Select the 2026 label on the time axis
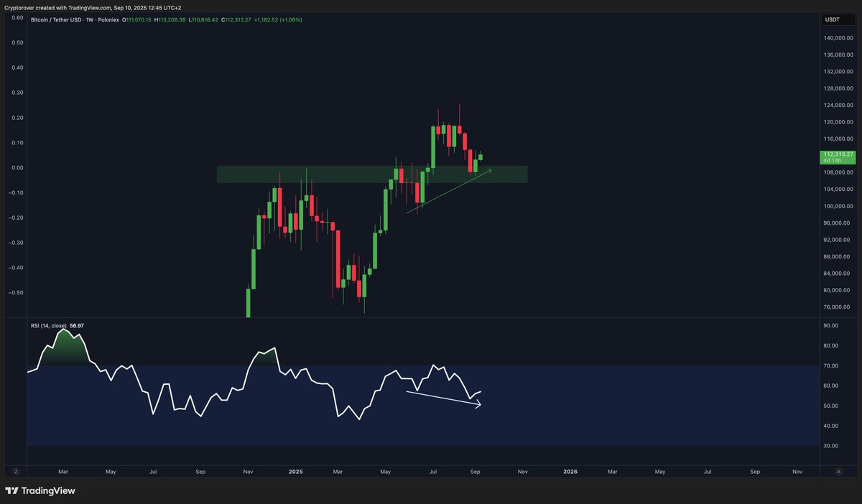Image resolution: width=862 pixels, height=504 pixels. pyautogui.click(x=570, y=472)
